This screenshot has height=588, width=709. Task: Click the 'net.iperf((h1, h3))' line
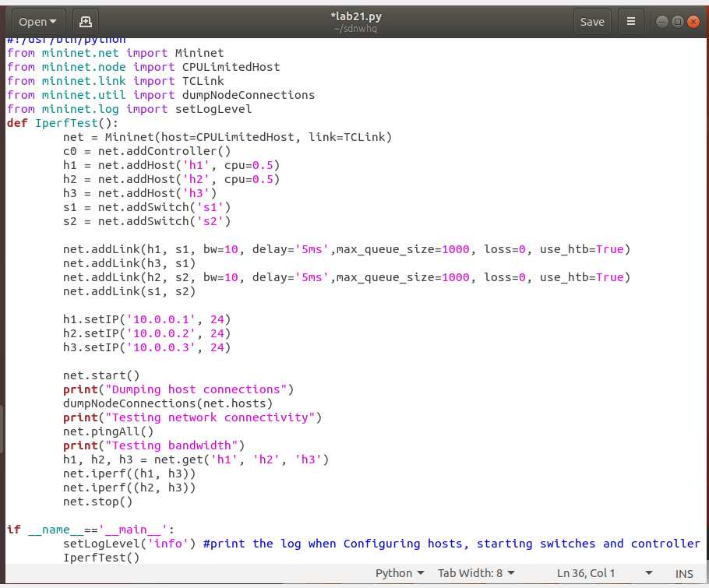click(129, 474)
